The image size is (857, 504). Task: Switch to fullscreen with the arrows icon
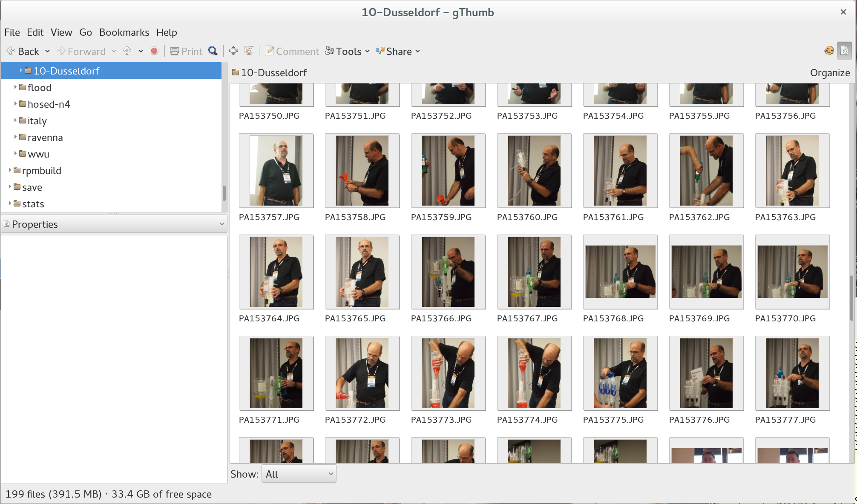(x=233, y=52)
